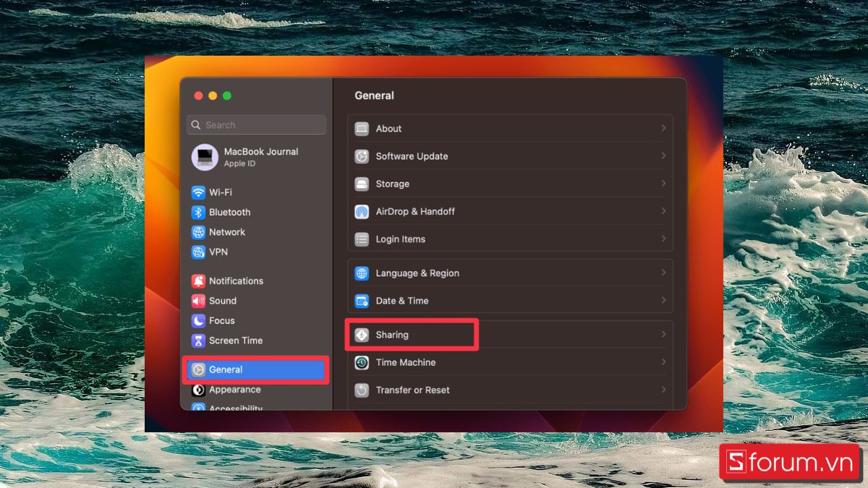868x488 pixels.
Task: Open Screen Time via its hourglass icon
Action: [x=198, y=341]
